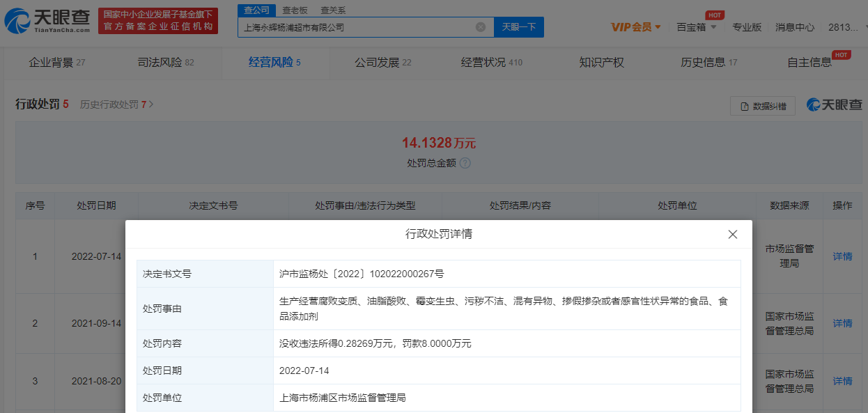Screen dimensions: 868x413
Task: Click 上海市杨浦区市场监督管理局 in the dialog
Action: 343,398
